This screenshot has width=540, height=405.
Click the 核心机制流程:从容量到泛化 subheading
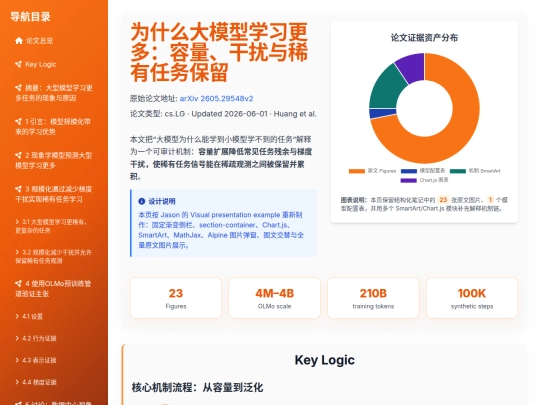click(x=197, y=387)
